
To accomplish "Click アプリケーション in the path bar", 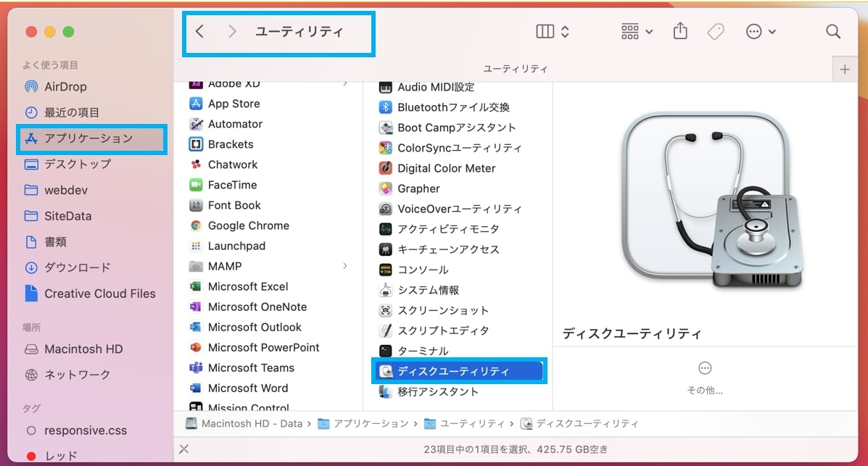I will point(363,424).
